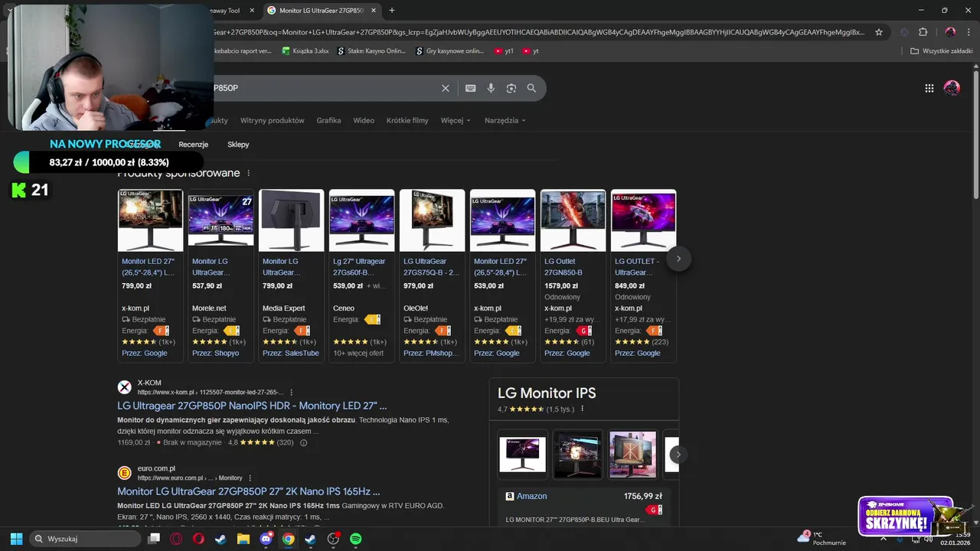Open the Chrome extensions puzzle icon
980x551 pixels.
923,32
